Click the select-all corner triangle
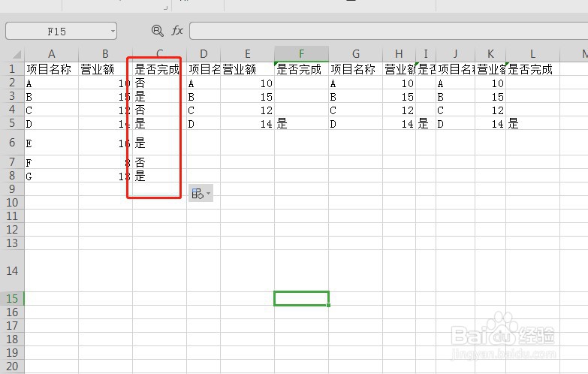This screenshot has width=588, height=374. (x=17, y=55)
